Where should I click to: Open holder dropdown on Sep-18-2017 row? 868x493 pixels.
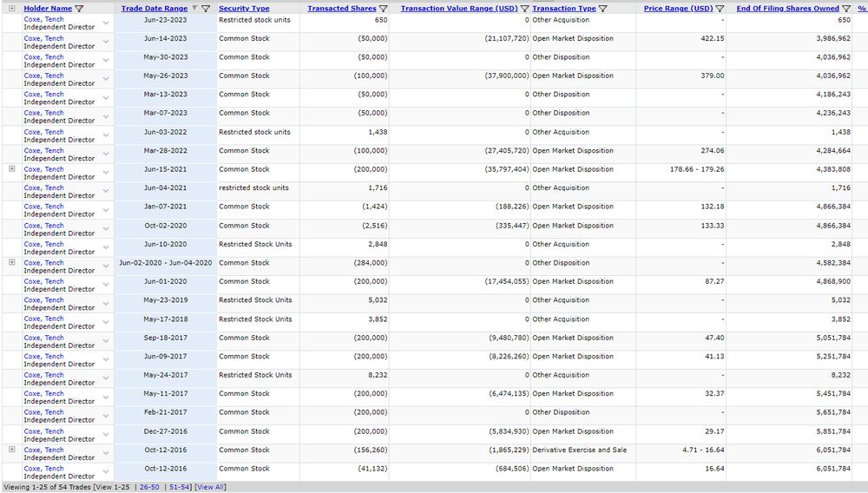[x=106, y=341]
